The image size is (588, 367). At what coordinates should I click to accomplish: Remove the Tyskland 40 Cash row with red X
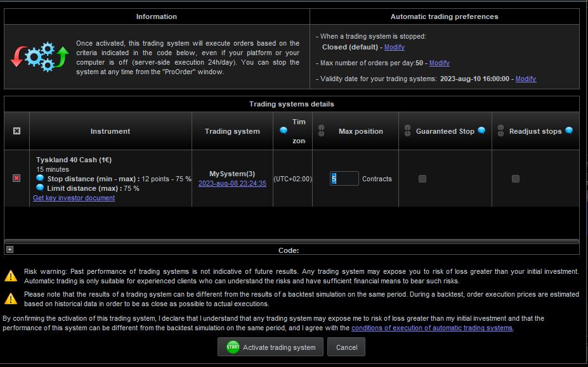[x=16, y=178]
